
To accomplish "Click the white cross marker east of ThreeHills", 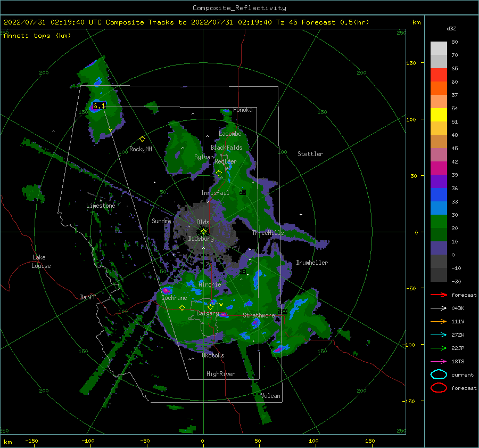I will tap(301, 214).
